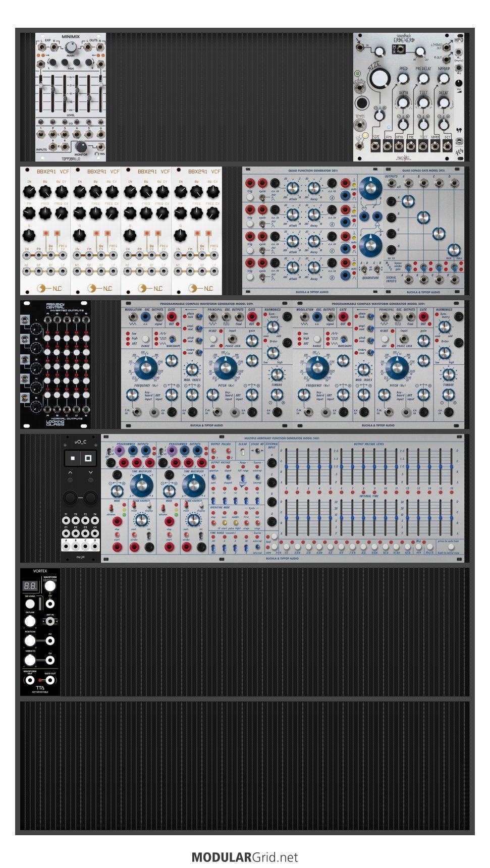Screen dimensions: 490x868
Task: Click the FREQ knob on the leftmost BBX291 VCF
Action: [x=45, y=213]
